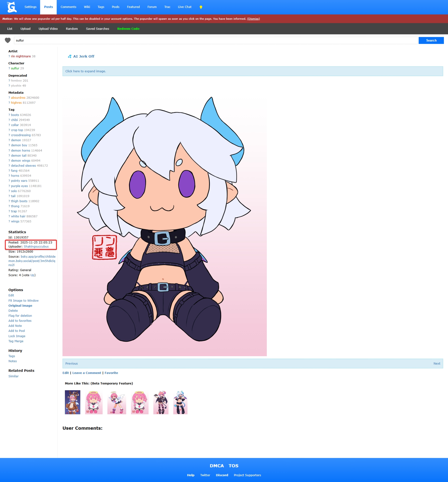The width and height of the screenshot is (448, 482).
Task: Click the Gelbooru logo icon
Action: pyautogui.click(x=12, y=7)
